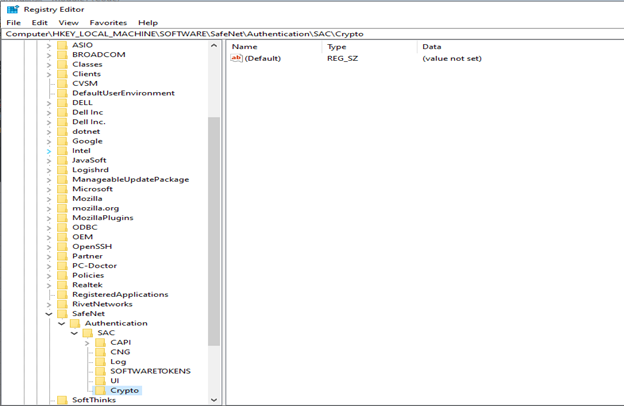Click the Realtek folder icon
Image resolution: width=624 pixels, height=406 pixels.
point(62,285)
